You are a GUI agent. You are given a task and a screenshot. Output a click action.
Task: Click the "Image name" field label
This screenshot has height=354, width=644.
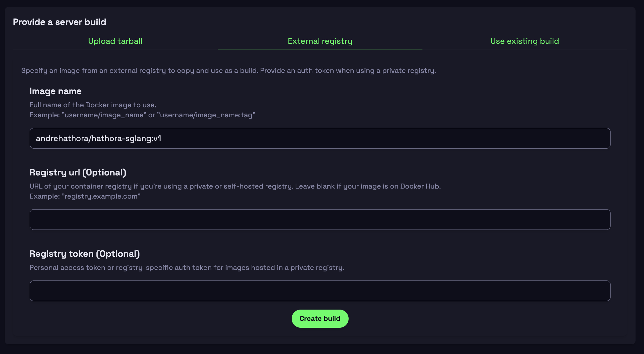(x=55, y=91)
